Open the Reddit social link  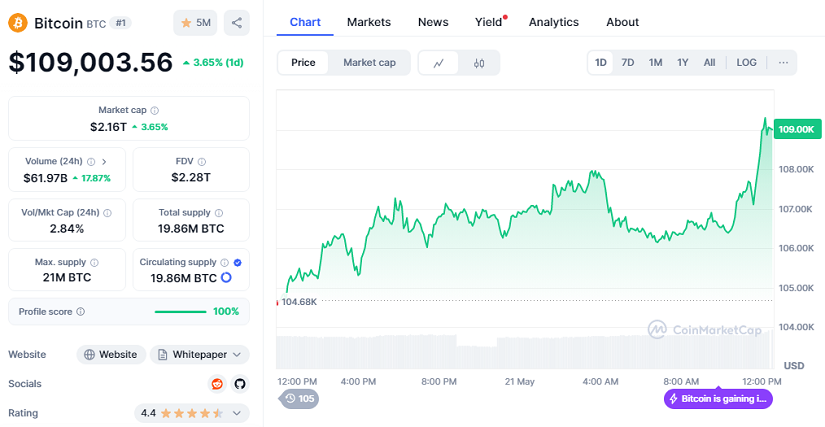(x=216, y=384)
